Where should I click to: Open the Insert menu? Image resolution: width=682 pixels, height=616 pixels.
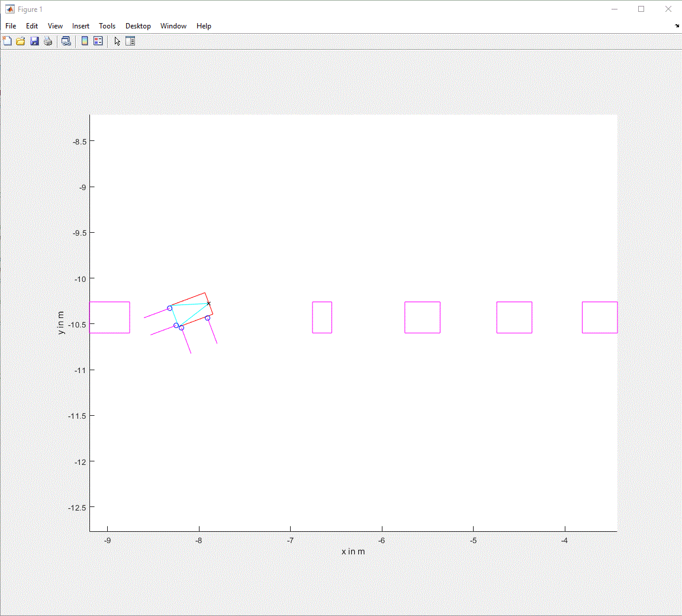[81, 26]
